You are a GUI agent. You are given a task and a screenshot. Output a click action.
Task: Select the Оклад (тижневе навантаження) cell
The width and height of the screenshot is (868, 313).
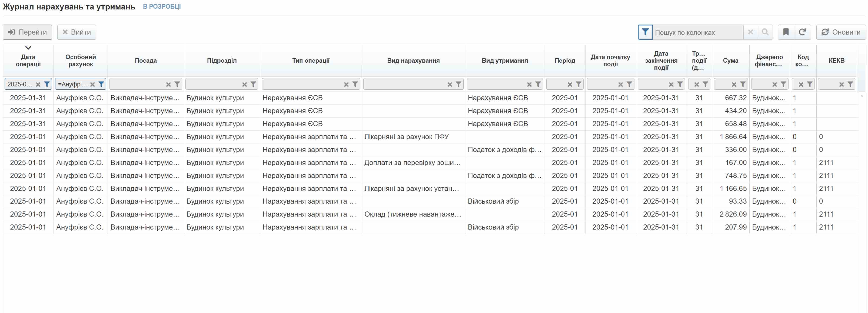[x=413, y=214]
